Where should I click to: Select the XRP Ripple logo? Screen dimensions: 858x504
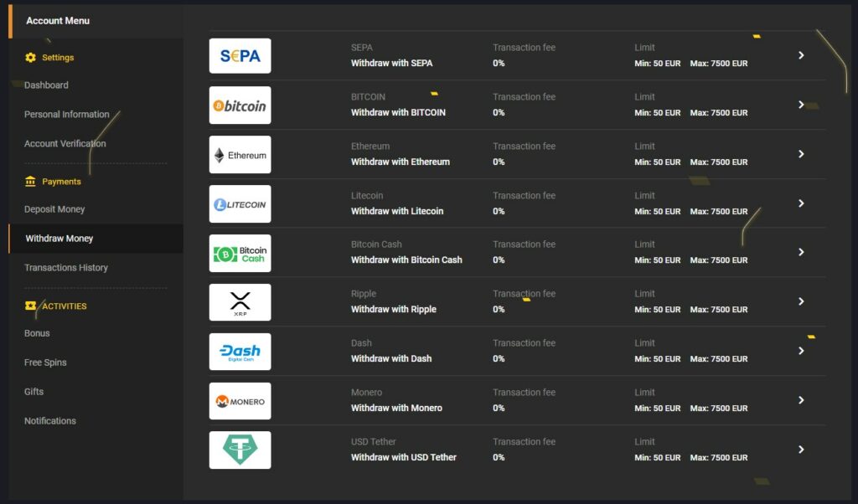click(240, 302)
